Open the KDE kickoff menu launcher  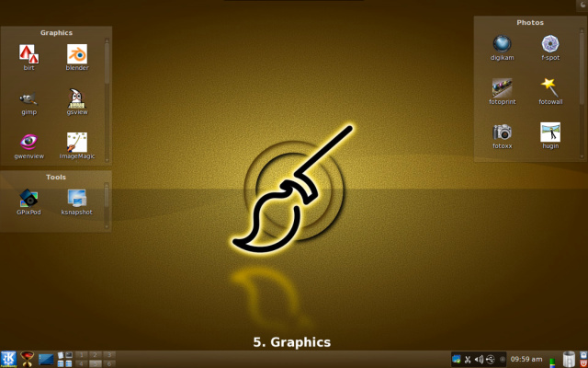[x=8, y=359]
